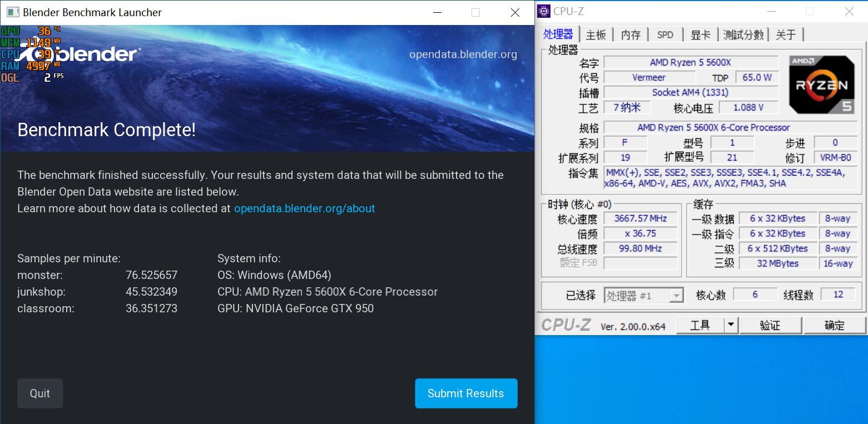Screen dimensions: 868x424
Task: Open the 测试分数 tab
Action: [744, 34]
